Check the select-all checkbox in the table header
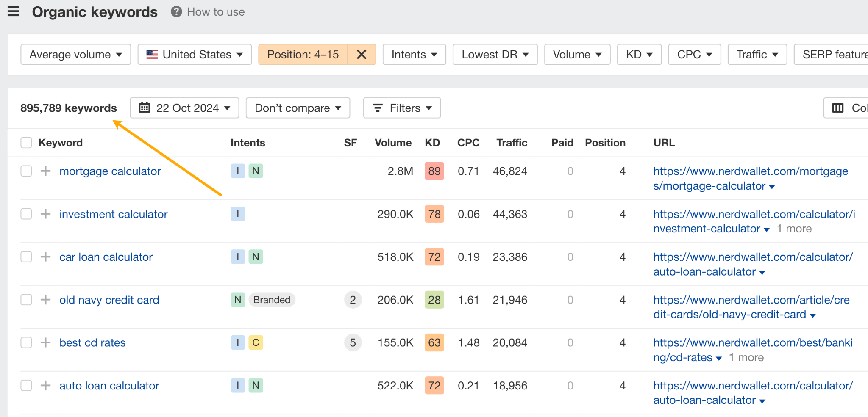868x417 pixels. 26,143
